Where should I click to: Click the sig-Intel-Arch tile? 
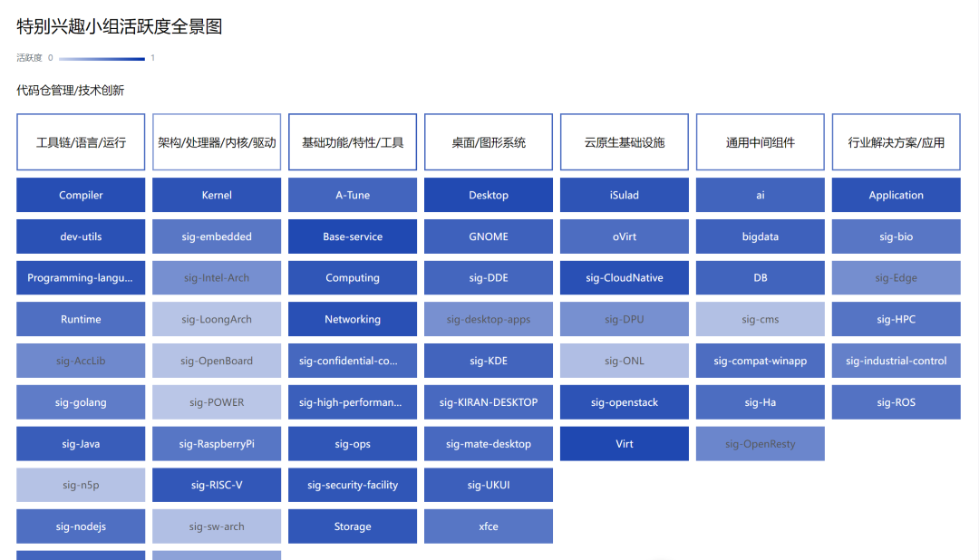tap(217, 278)
